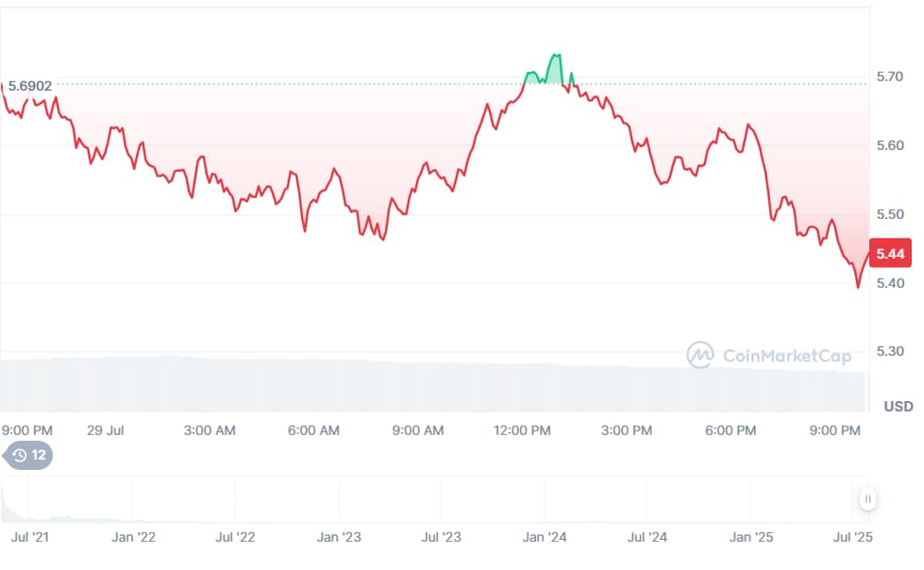
Task: Open the 12 events badge
Action: coord(27,455)
